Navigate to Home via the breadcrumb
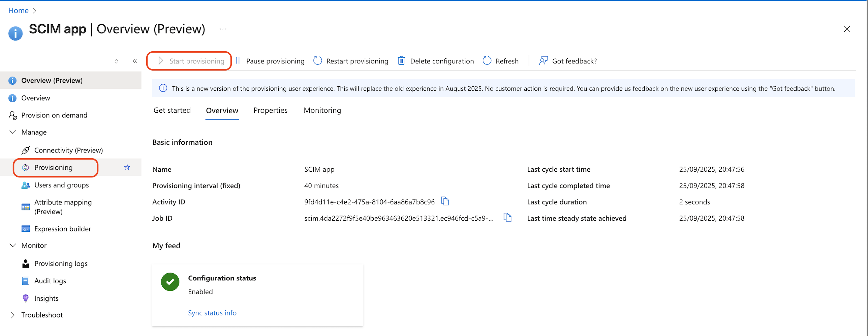 [x=18, y=10]
